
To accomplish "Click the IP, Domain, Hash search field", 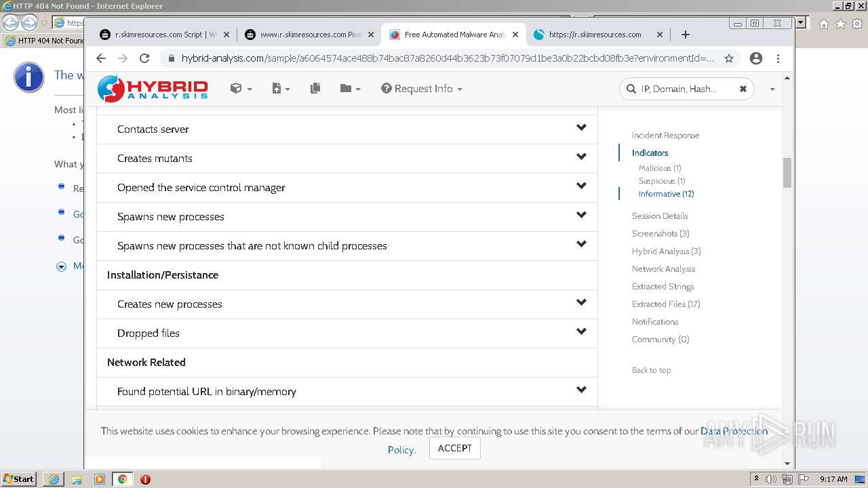I will pyautogui.click(x=687, y=89).
